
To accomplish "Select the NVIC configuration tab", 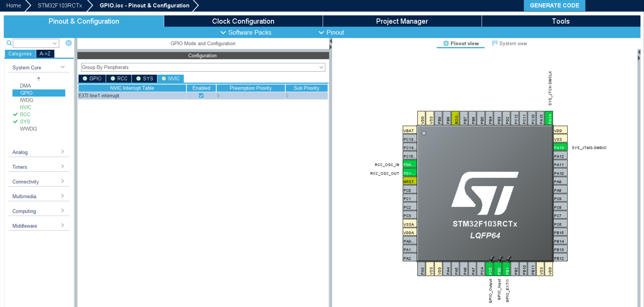I will pyautogui.click(x=171, y=79).
